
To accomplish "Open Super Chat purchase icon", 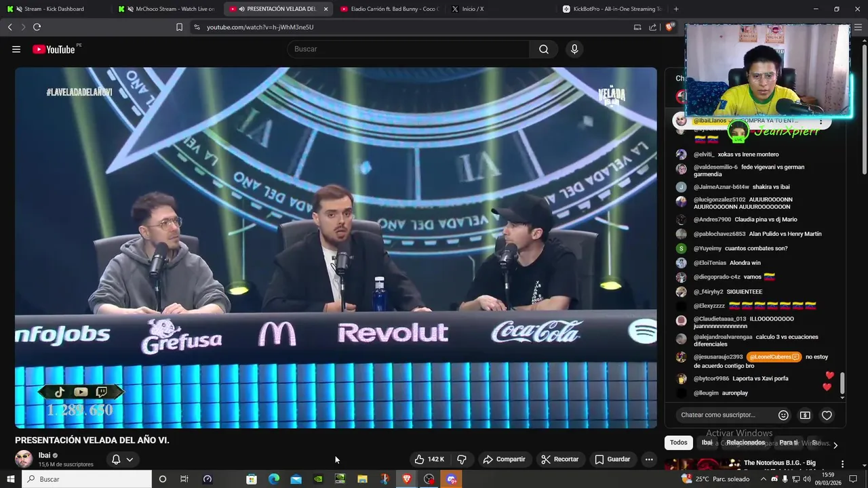I will tap(805, 415).
